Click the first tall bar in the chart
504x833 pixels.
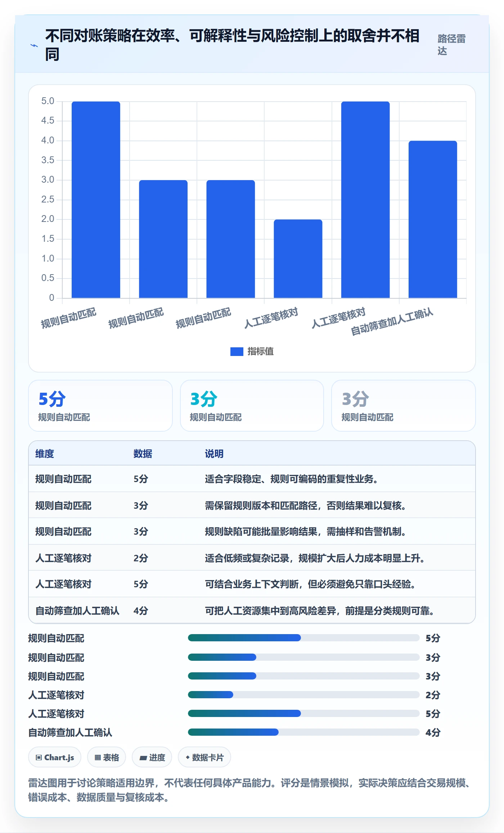click(96, 200)
